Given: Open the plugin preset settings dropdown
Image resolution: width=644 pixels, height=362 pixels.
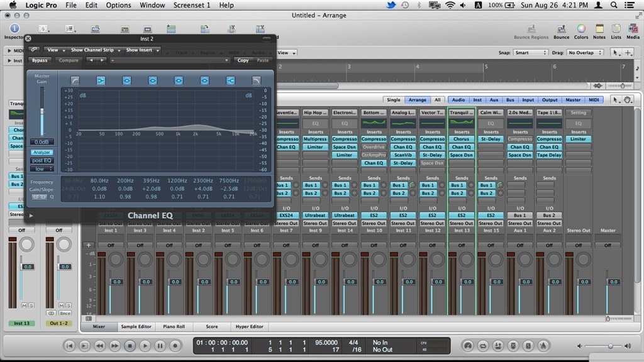Looking at the screenshot, I should point(170,60).
